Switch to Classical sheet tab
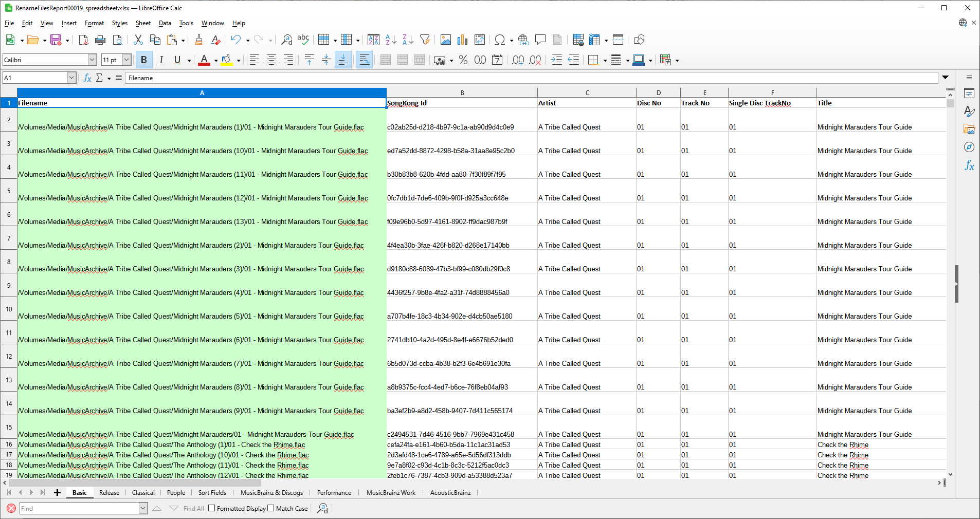The width and height of the screenshot is (980, 519). click(x=143, y=493)
